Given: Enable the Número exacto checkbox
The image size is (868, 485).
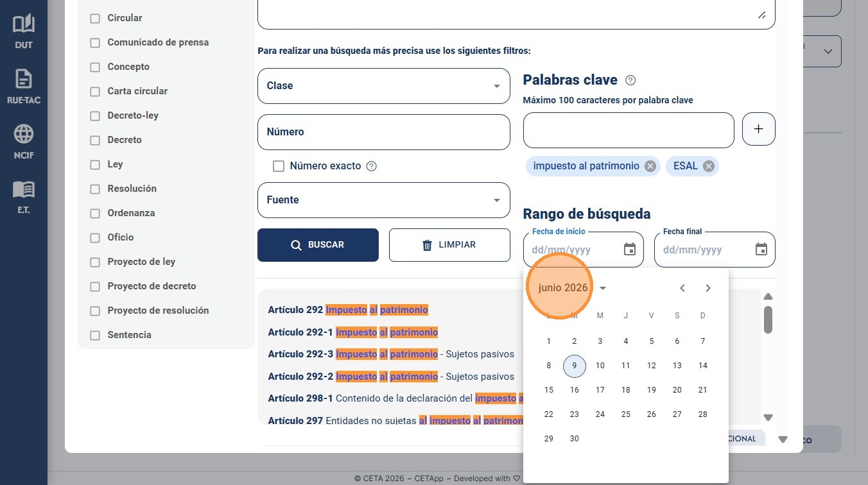Looking at the screenshot, I should click(x=279, y=166).
